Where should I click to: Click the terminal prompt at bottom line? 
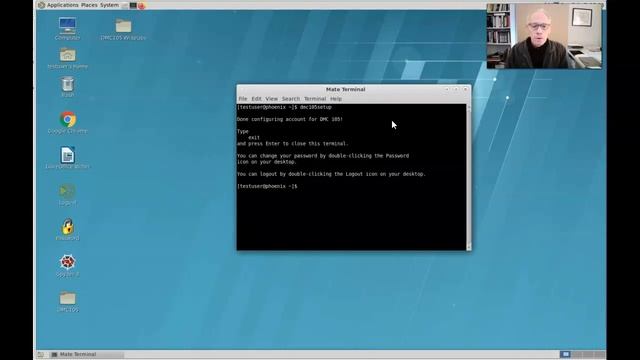tap(267, 186)
